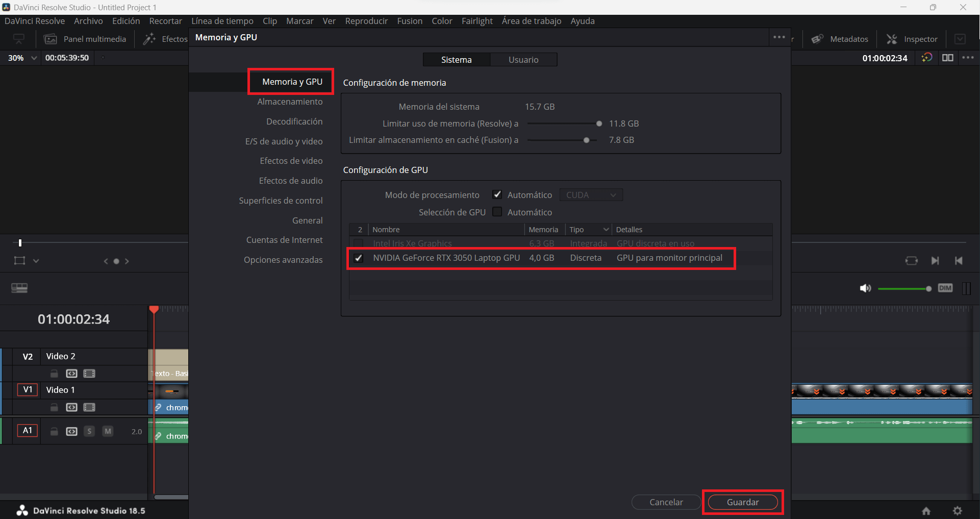
Task: Open Opciones avanzadas section
Action: pyautogui.click(x=283, y=260)
